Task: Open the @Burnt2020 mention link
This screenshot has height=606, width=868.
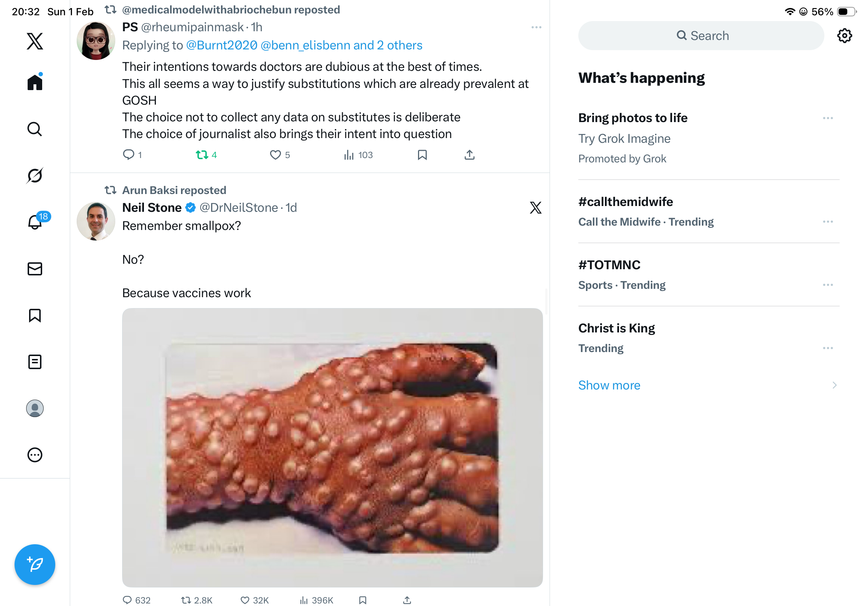Action: click(x=221, y=45)
